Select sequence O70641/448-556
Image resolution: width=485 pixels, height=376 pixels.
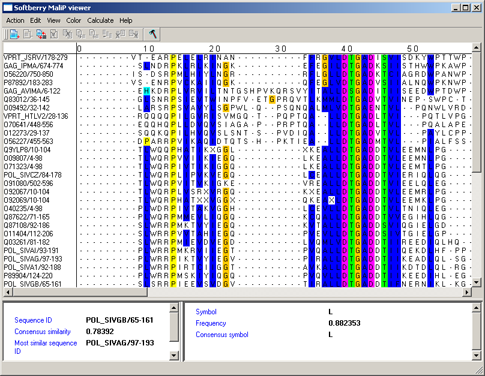[x=28, y=125]
